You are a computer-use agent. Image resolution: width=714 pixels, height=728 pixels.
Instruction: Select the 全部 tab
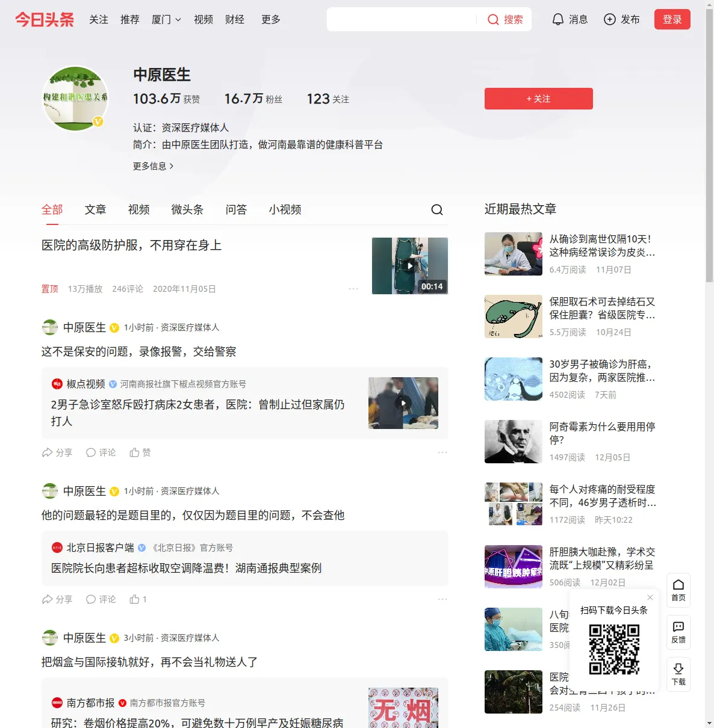[52, 209]
